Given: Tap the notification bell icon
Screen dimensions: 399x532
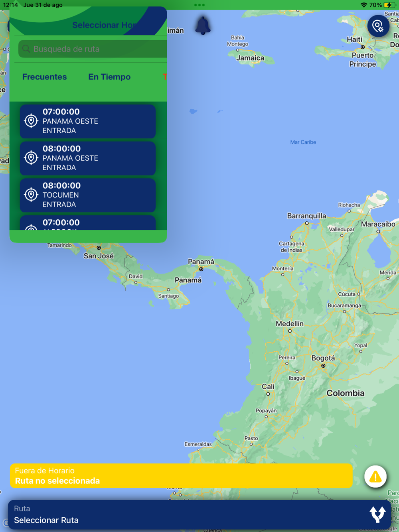Looking at the screenshot, I should tap(203, 26).
